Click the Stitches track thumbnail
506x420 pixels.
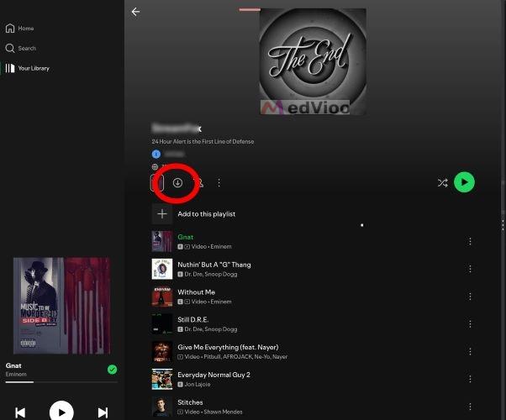[162, 407]
